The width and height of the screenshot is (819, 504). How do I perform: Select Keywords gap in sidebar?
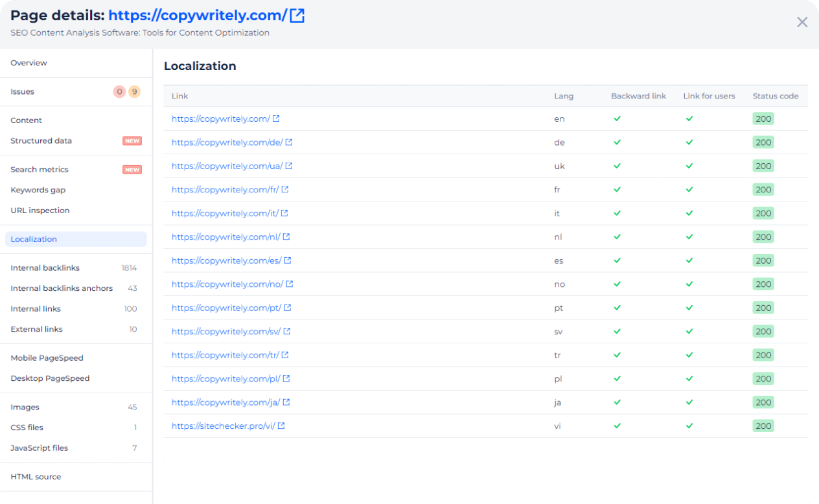tap(38, 190)
